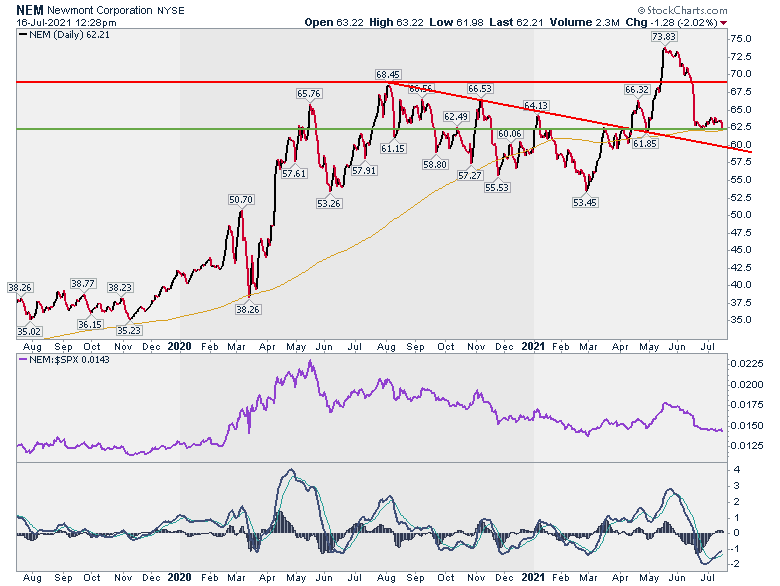Click the 53.26 low price label
Image resolution: width=780 pixels, height=586 pixels.
(x=329, y=203)
